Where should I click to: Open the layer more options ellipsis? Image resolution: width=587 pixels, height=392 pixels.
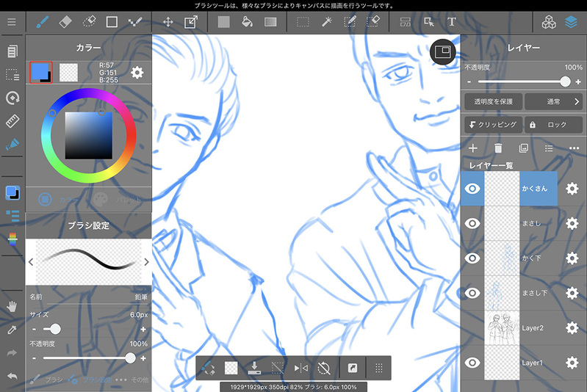coord(574,148)
